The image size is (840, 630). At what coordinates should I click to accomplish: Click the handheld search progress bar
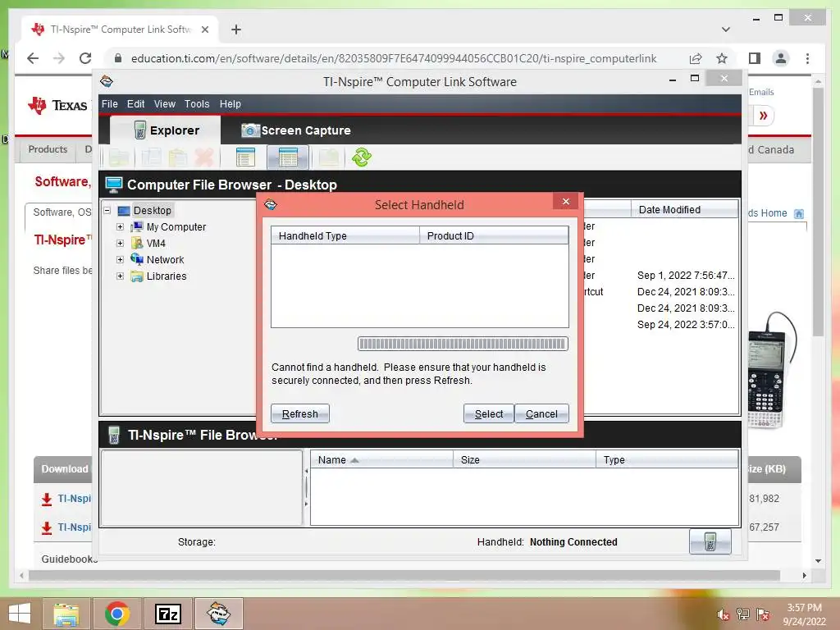pos(463,344)
